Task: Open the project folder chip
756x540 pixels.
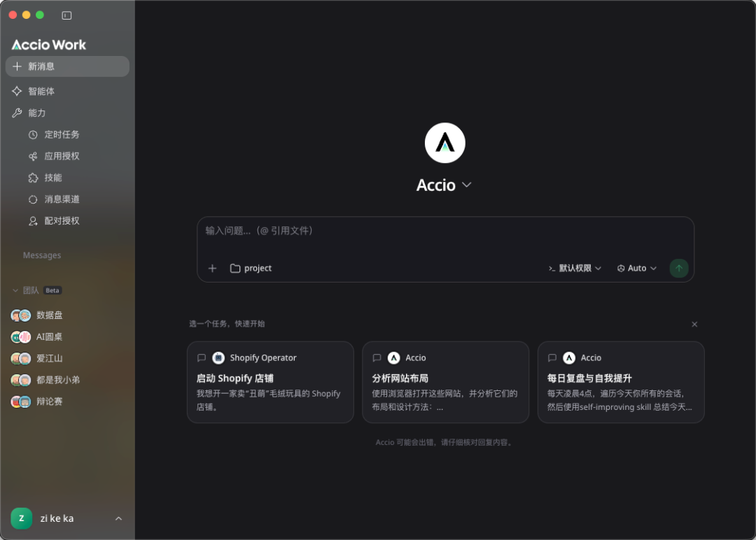Action: 250,268
